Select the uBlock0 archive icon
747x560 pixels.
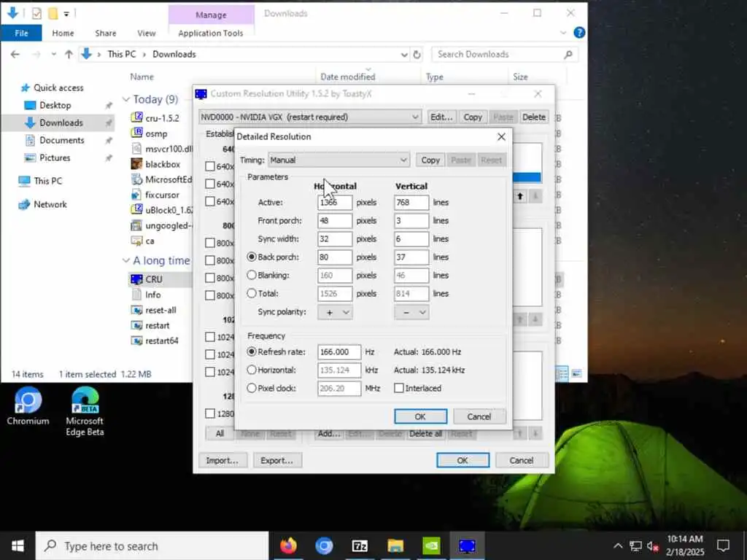pyautogui.click(x=136, y=209)
